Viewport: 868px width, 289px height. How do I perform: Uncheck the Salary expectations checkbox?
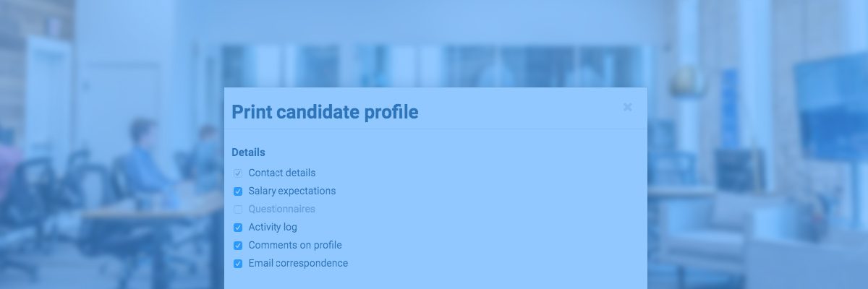point(238,191)
